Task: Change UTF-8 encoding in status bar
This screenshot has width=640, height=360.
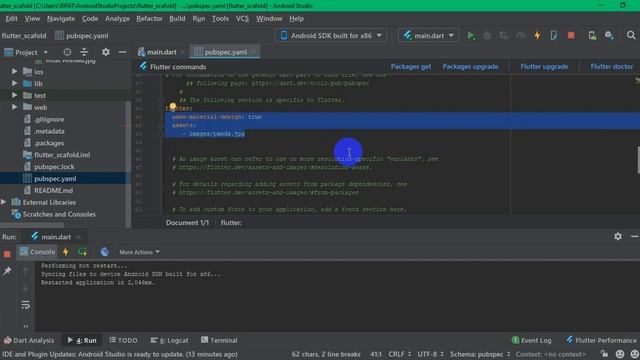Action: tap(430, 354)
